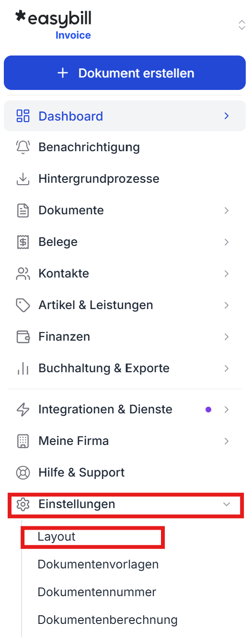The height and width of the screenshot is (644, 252).
Task: Click the Buchhaltung & Exporte bar chart icon
Action: point(23,368)
